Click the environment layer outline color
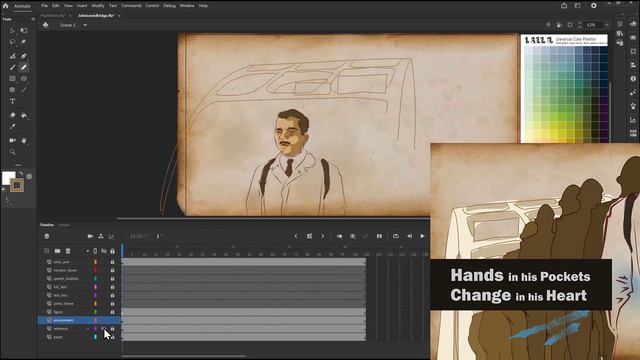Image resolution: width=640 pixels, height=360 pixels. [x=96, y=320]
